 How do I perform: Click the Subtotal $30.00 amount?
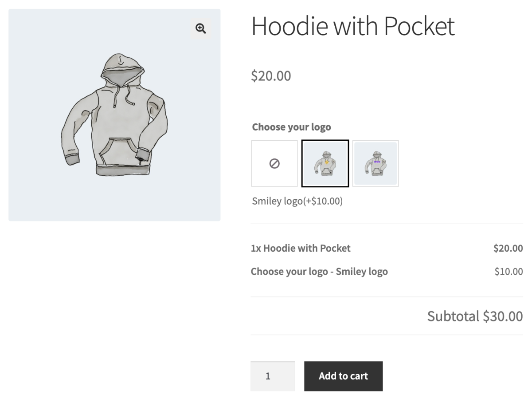pos(474,316)
